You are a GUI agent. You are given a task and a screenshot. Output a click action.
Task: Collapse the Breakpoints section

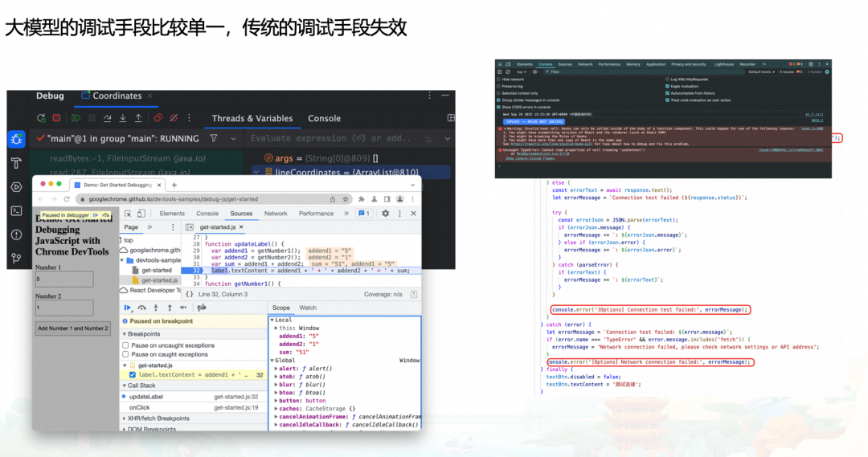[125, 334]
